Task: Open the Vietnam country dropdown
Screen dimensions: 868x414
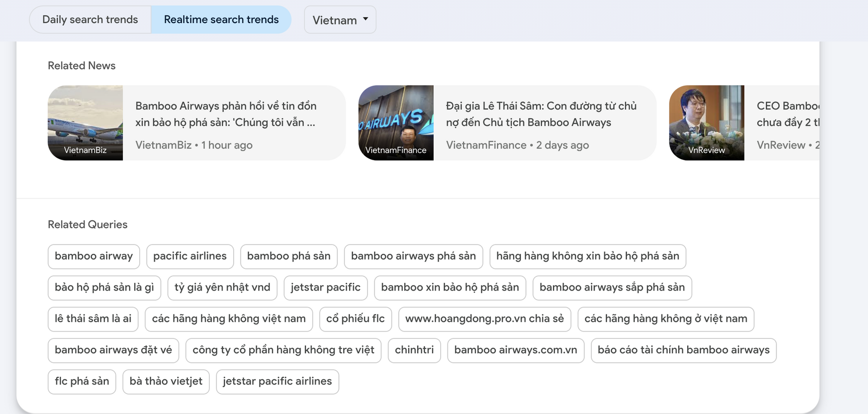Action: [340, 20]
